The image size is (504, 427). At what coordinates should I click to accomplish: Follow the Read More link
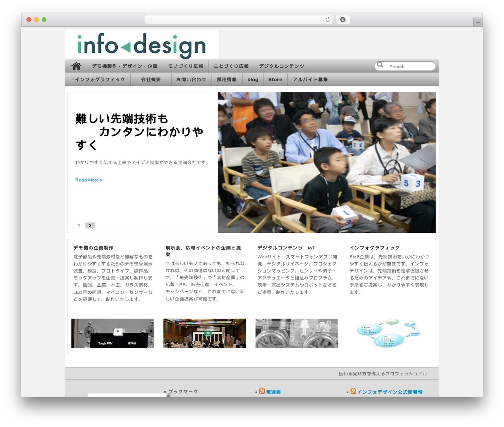click(x=89, y=180)
